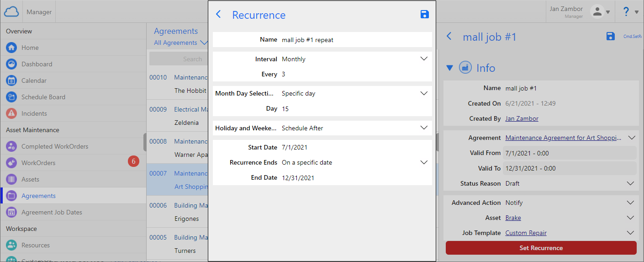Open Incidents warning icon in sidebar
Image resolution: width=644 pixels, height=262 pixels.
point(11,113)
